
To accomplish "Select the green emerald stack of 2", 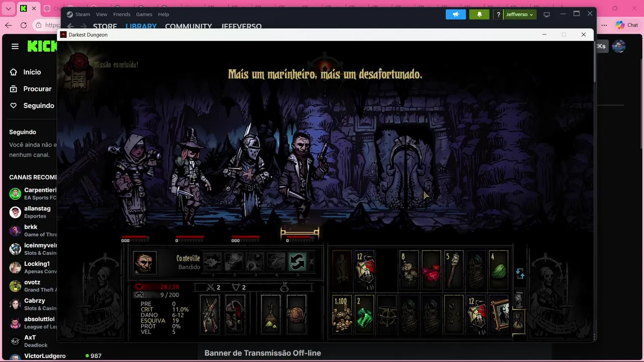I will (x=364, y=314).
